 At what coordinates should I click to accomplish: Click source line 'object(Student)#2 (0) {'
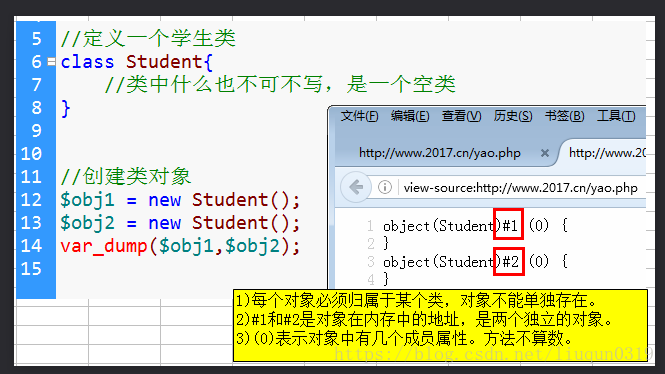475,262
